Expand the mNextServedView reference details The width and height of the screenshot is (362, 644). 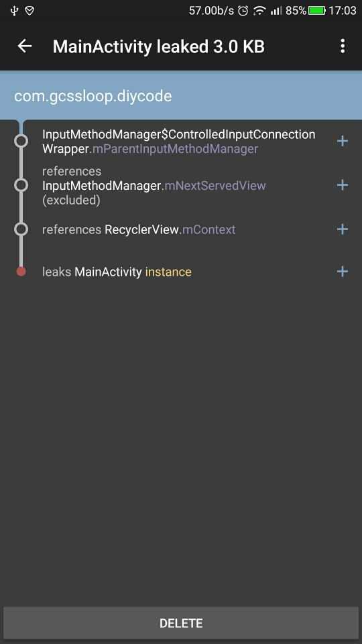pos(343,185)
